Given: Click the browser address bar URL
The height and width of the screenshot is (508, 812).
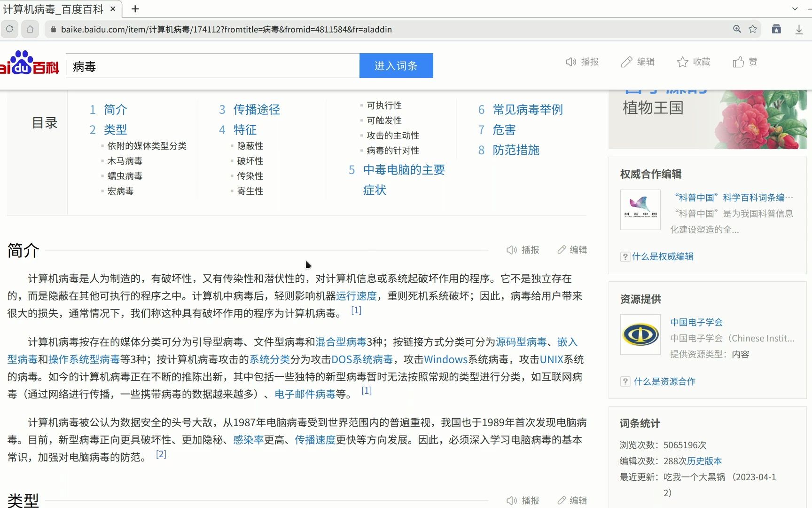Looking at the screenshot, I should pyautogui.click(x=226, y=29).
